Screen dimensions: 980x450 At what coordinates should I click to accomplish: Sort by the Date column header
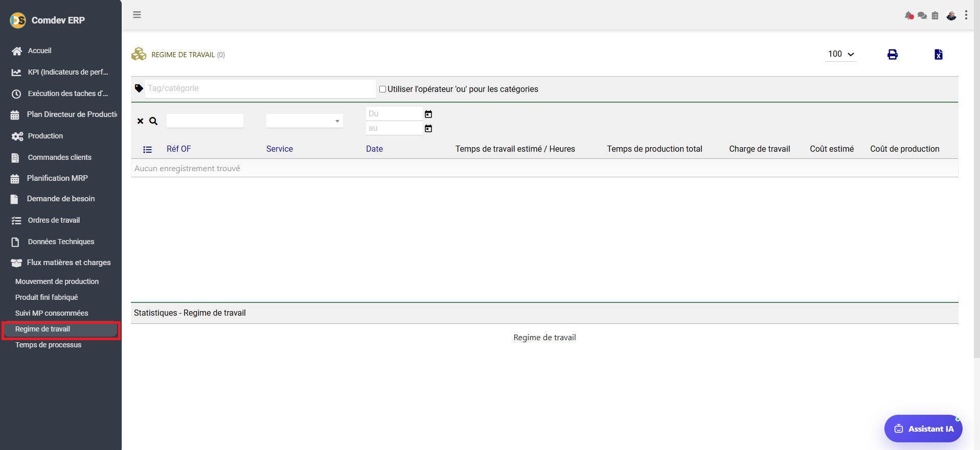(374, 149)
